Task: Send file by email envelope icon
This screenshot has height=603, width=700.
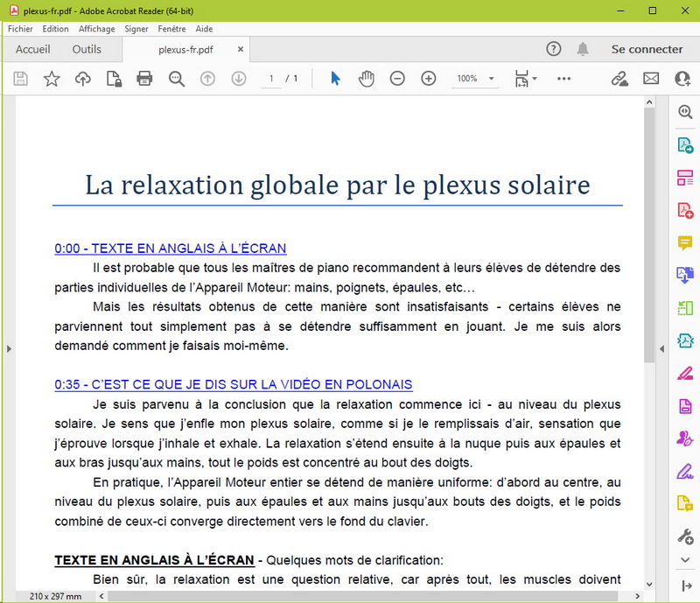Action: pos(651,79)
